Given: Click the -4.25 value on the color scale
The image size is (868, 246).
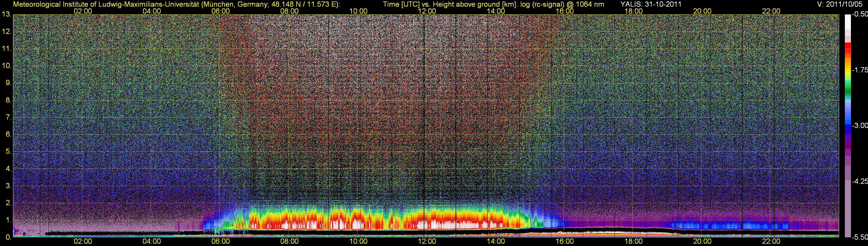Looking at the screenshot, I should click(x=860, y=181).
